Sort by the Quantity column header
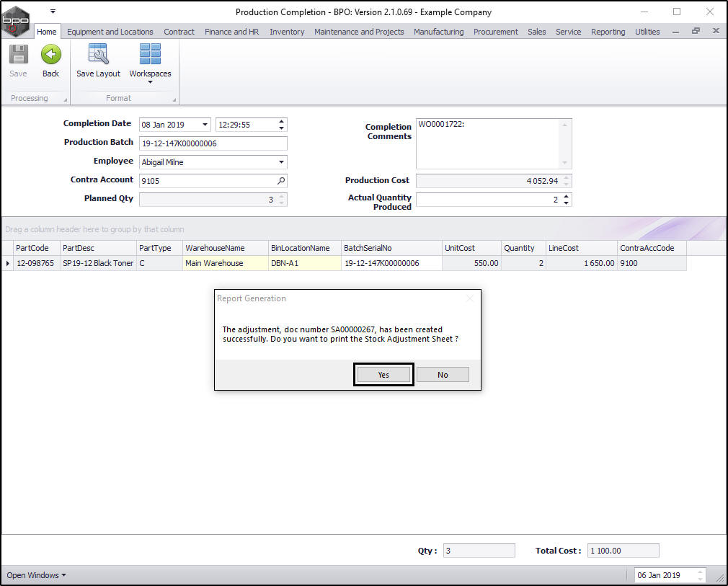 point(523,248)
